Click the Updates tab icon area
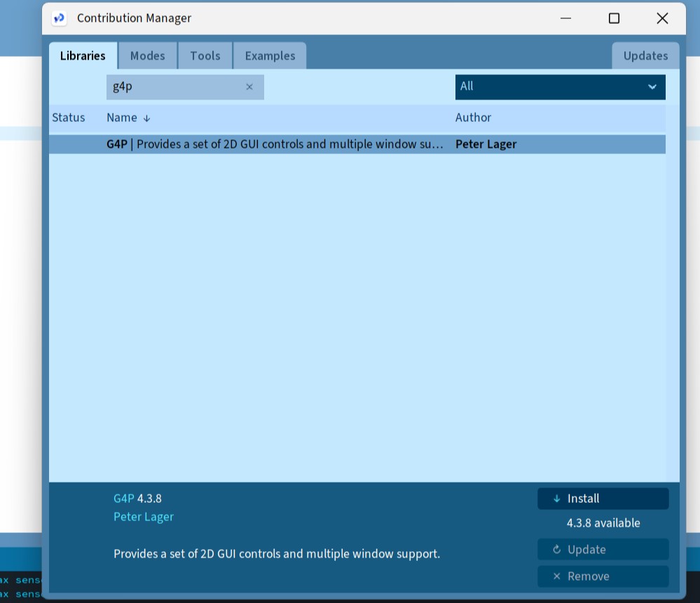700x603 pixels. [645, 55]
